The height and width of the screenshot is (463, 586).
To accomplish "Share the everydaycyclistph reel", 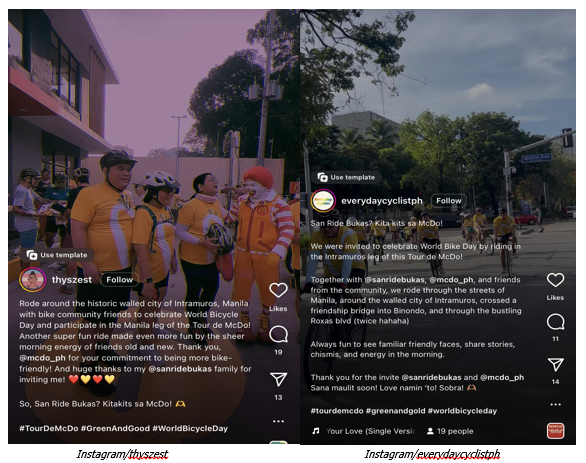I will (555, 365).
